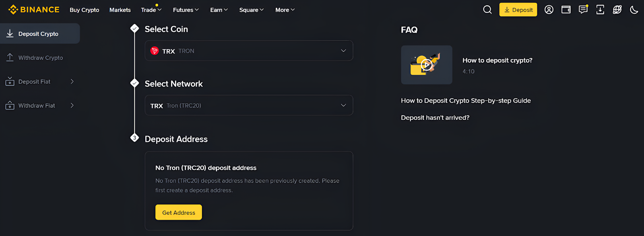Open the wallet icon in top bar

pos(566,9)
